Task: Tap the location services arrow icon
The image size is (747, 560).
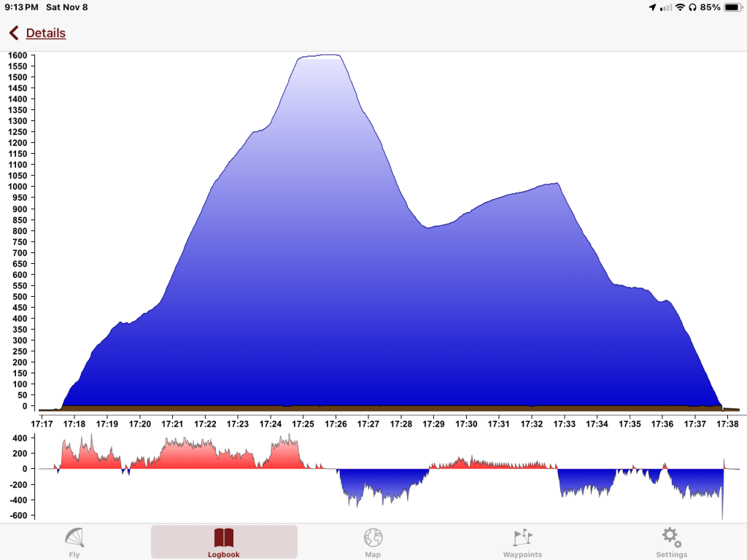Action: [x=652, y=7]
